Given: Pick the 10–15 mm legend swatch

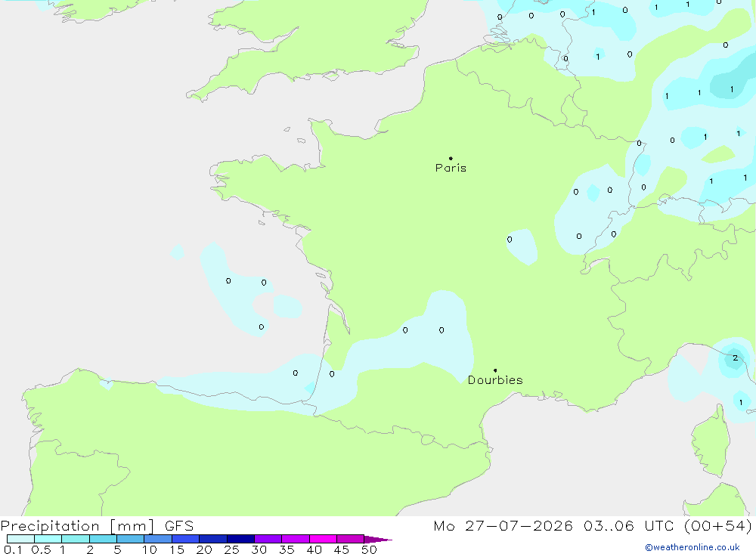Looking at the screenshot, I should 158,539.
